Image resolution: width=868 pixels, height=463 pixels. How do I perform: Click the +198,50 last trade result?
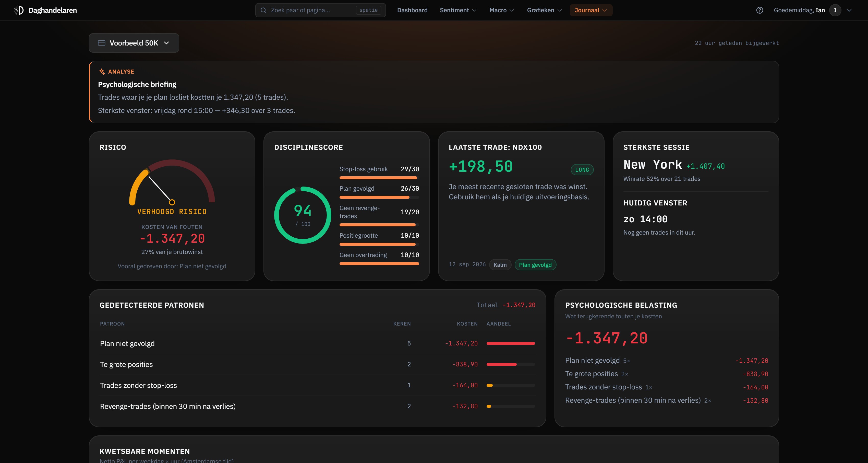pyautogui.click(x=481, y=167)
